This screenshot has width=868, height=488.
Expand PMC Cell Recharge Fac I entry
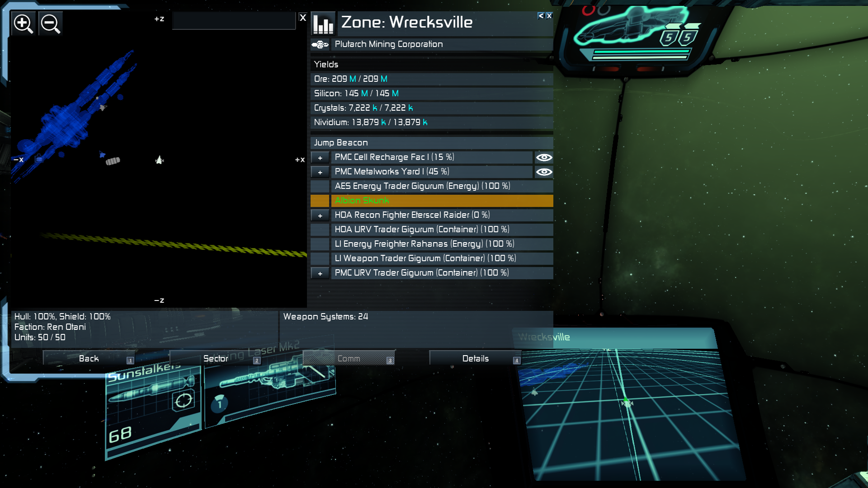[x=320, y=158]
